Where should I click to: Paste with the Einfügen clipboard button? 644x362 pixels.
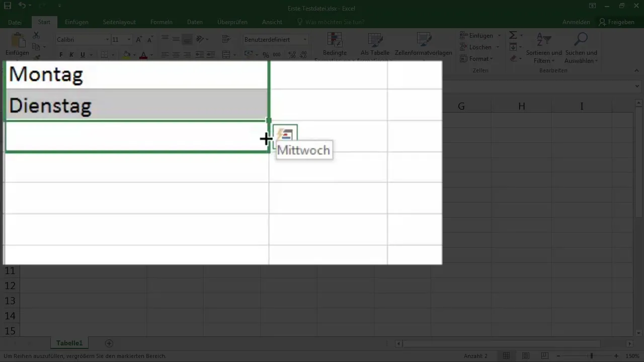click(17, 44)
